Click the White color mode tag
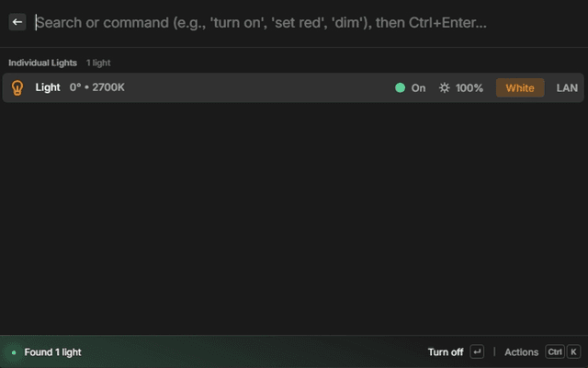The width and height of the screenshot is (588, 368). (520, 88)
